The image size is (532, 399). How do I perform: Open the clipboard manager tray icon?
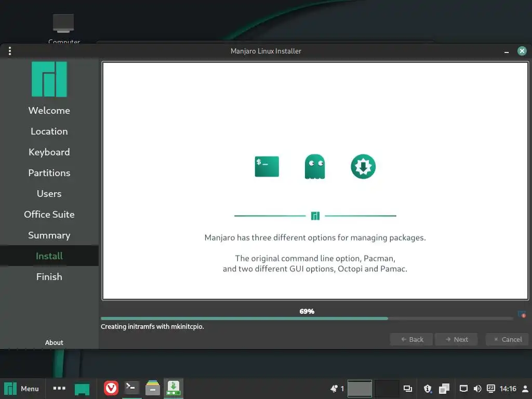pyautogui.click(x=444, y=389)
